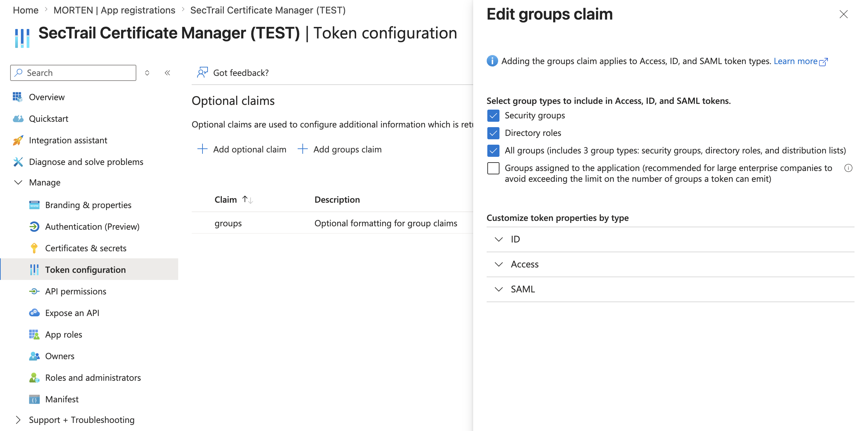The height and width of the screenshot is (431, 868).
Task: Click the external link icon after Learn more
Action: [823, 62]
